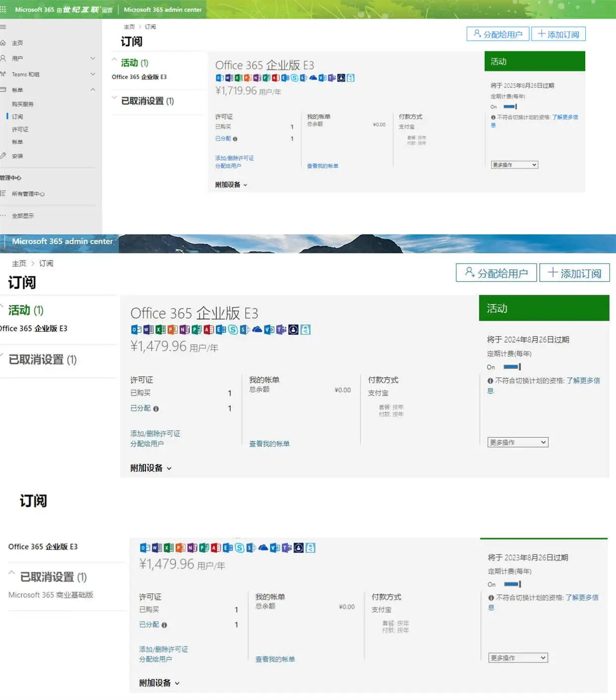
Task: Click the Visio icon in the card expiring 2023
Action: pos(274,548)
